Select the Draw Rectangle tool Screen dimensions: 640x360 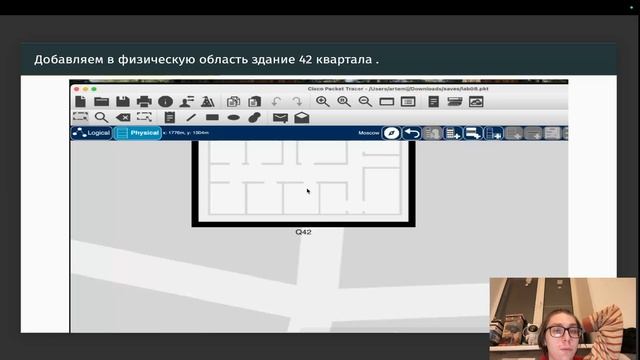pyautogui.click(x=212, y=118)
